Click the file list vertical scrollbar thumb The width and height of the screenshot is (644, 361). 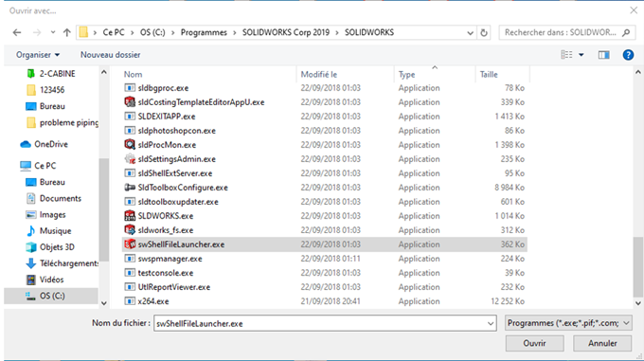click(637, 267)
